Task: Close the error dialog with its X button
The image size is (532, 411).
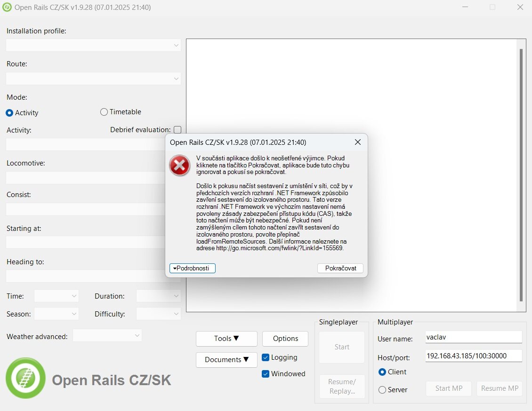Action: point(358,142)
